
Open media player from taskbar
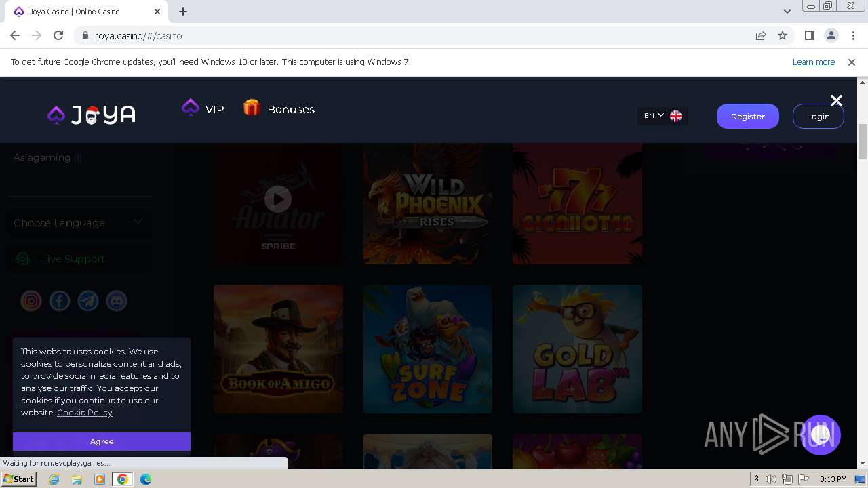coord(100,479)
